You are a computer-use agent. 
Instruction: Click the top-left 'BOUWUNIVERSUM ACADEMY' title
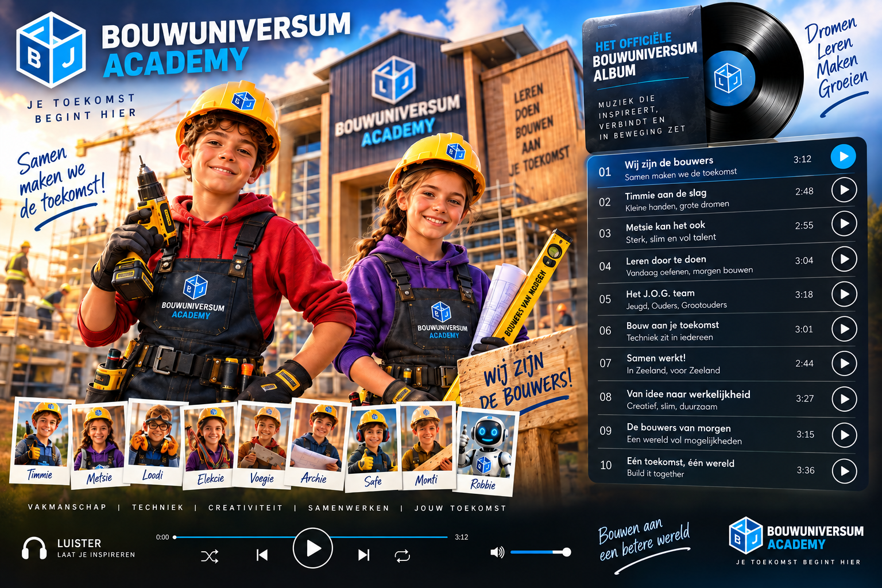click(226, 45)
